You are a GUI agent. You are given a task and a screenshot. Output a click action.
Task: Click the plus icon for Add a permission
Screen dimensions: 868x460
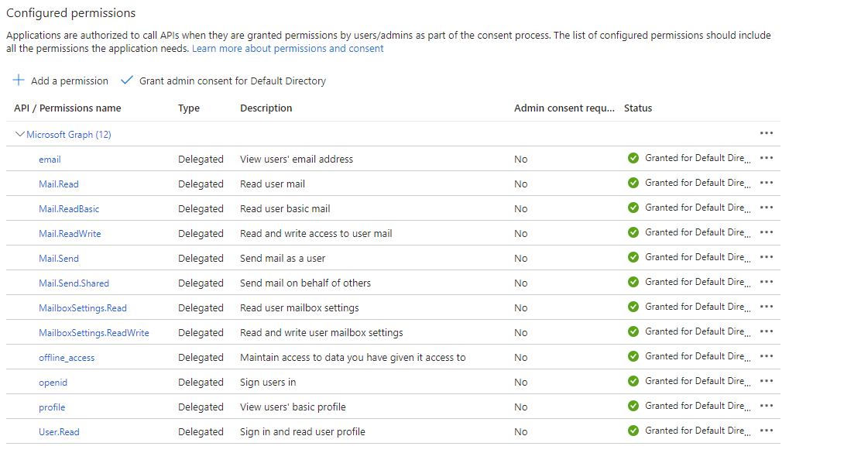tap(19, 81)
